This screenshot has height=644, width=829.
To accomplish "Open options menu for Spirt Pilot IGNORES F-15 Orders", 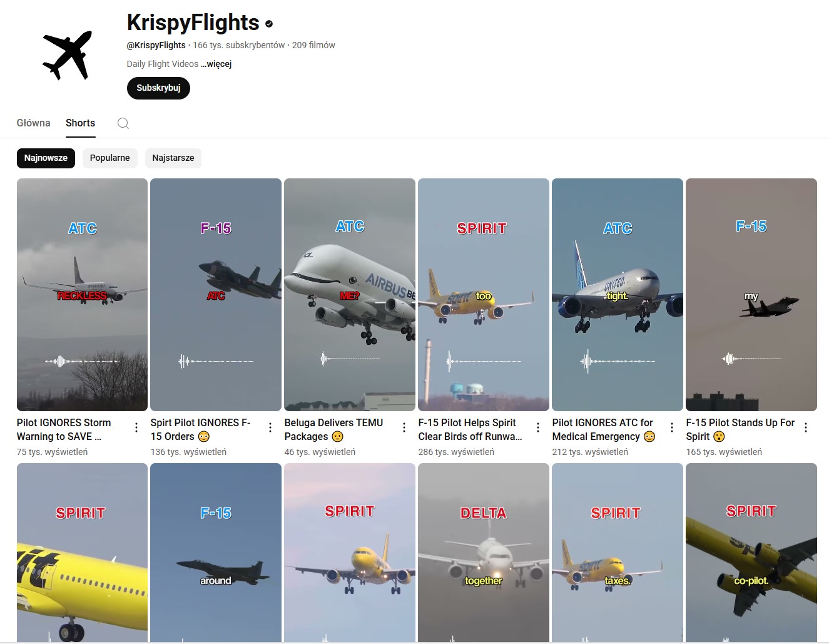I will (270, 427).
